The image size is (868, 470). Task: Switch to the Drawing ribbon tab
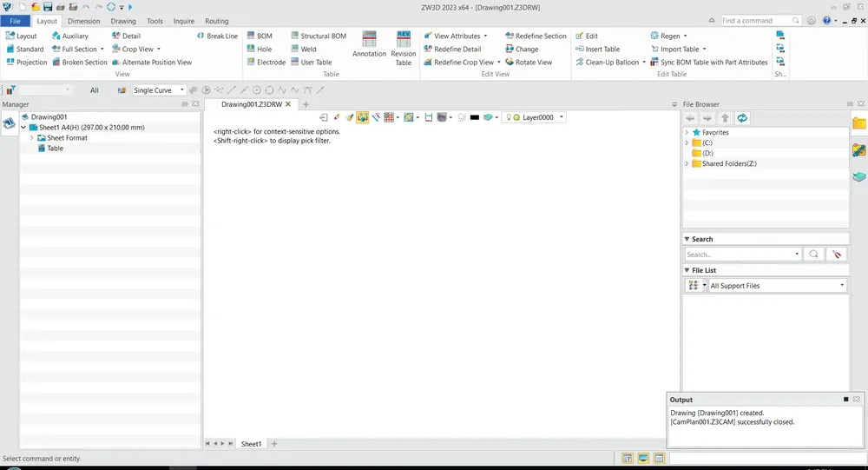123,21
